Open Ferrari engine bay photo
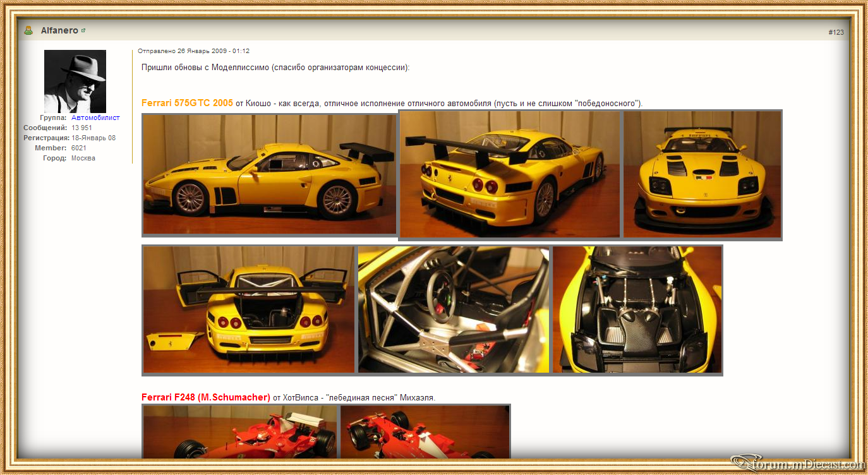Viewport: 868px width, 475px height. 637,310
